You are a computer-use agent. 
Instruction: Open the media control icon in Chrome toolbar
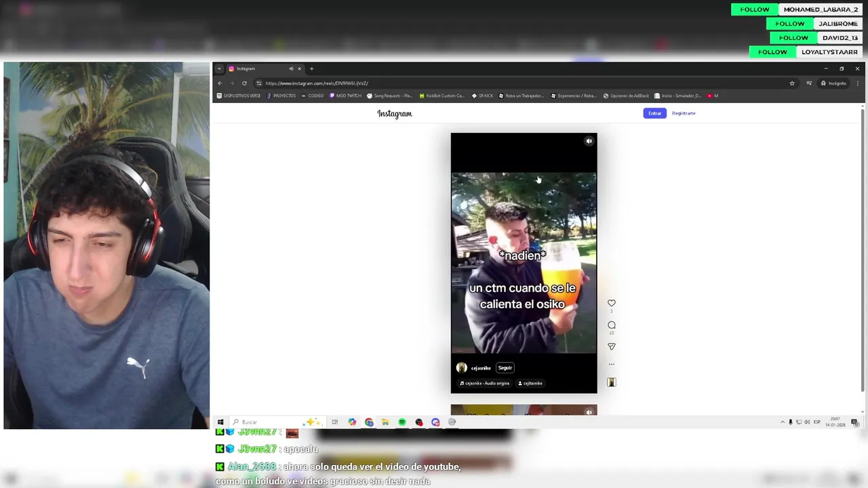[x=809, y=83]
